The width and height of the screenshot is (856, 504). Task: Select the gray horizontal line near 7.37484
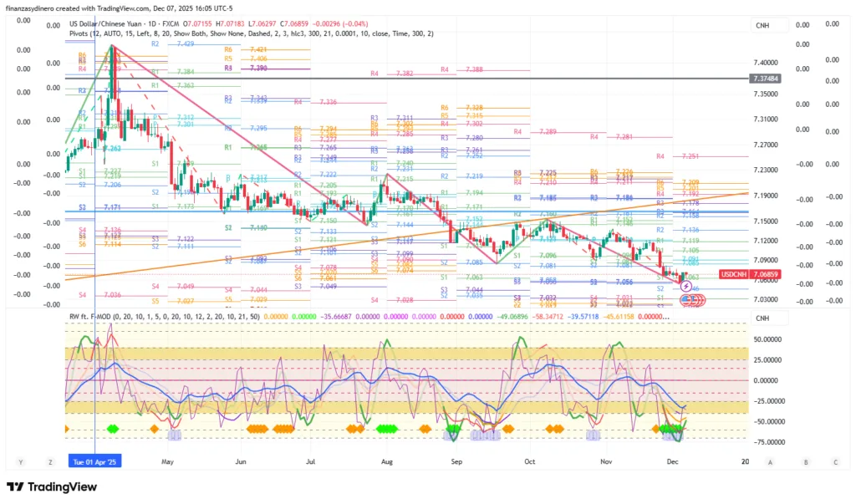(x=418, y=78)
